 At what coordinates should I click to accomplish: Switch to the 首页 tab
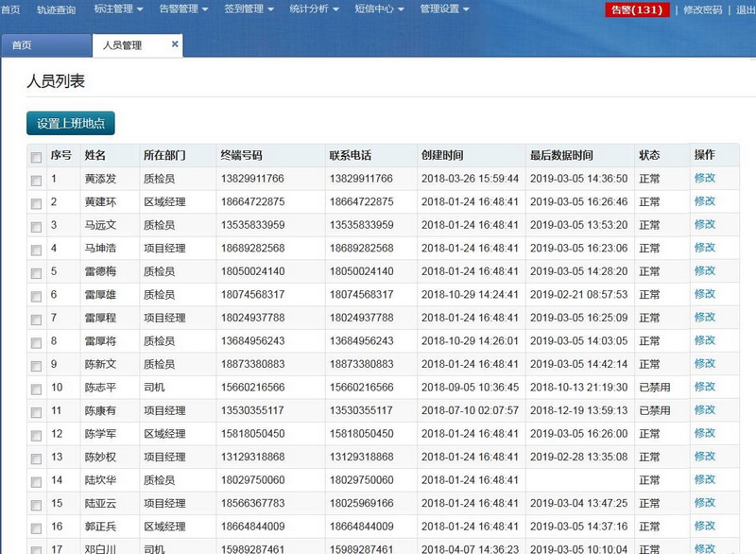click(x=22, y=45)
